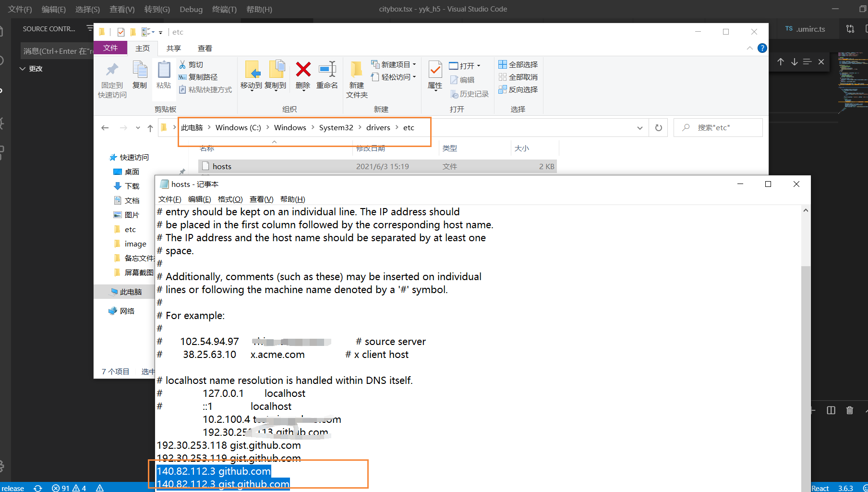Switch to the 查看 ribbon tab
This screenshot has width=868, height=492.
coord(205,48)
